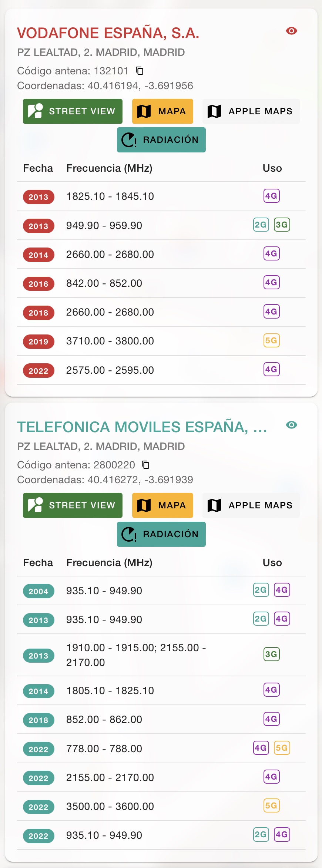Show the Vodafone antenna on Mapa
Image resolution: width=322 pixels, height=868 pixels.
[x=162, y=111]
